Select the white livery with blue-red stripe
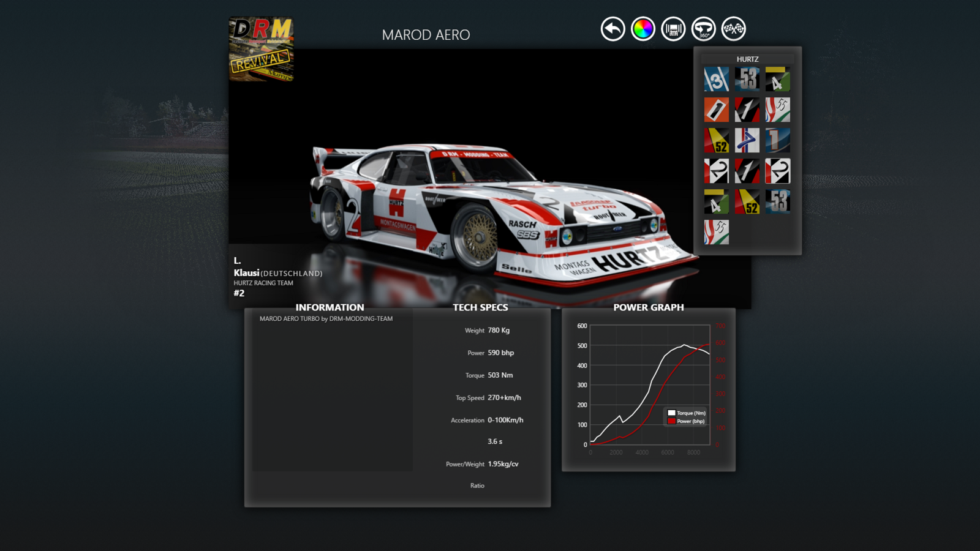Image resolution: width=980 pixels, height=551 pixels. tap(747, 141)
